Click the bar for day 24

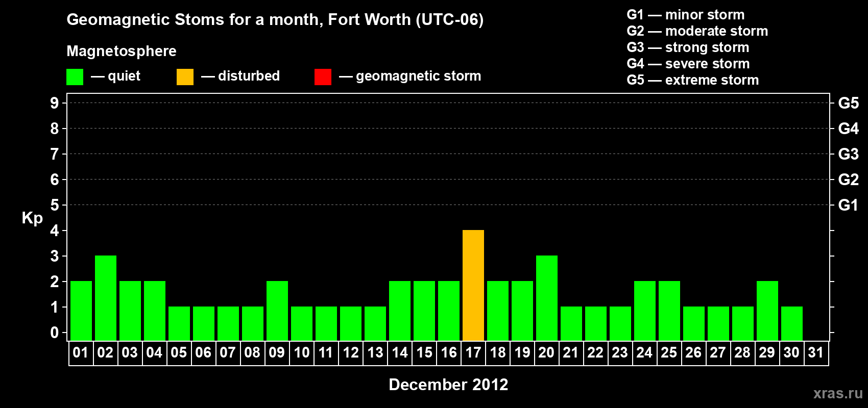[x=645, y=311]
